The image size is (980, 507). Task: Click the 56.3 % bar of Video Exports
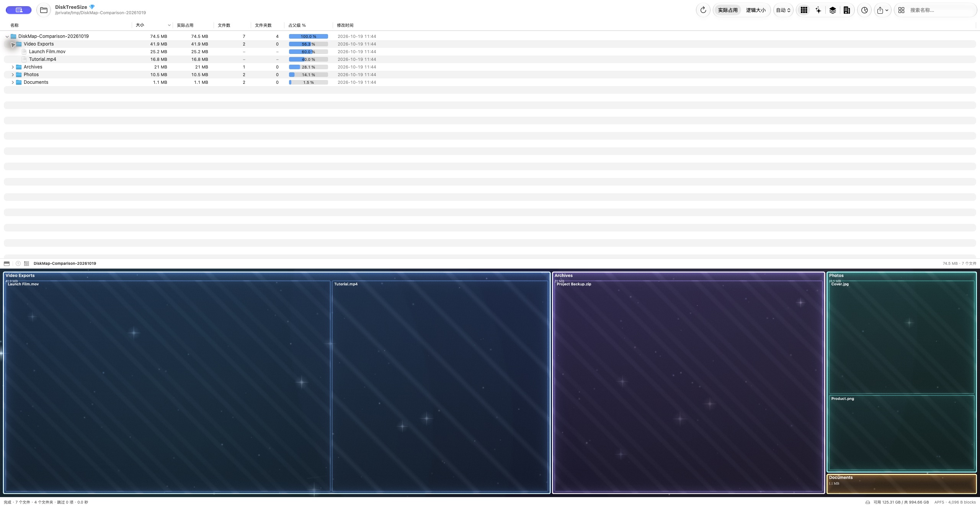308,44
